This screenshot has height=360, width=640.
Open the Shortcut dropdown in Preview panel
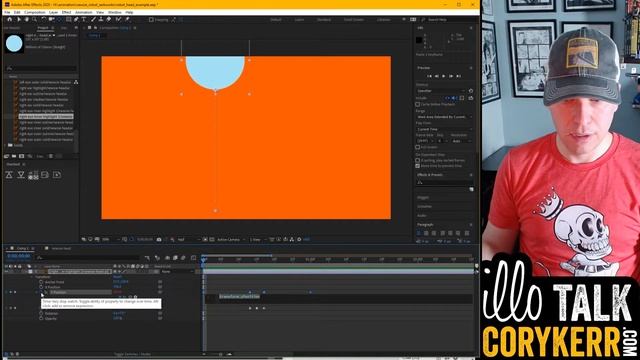(x=440, y=91)
